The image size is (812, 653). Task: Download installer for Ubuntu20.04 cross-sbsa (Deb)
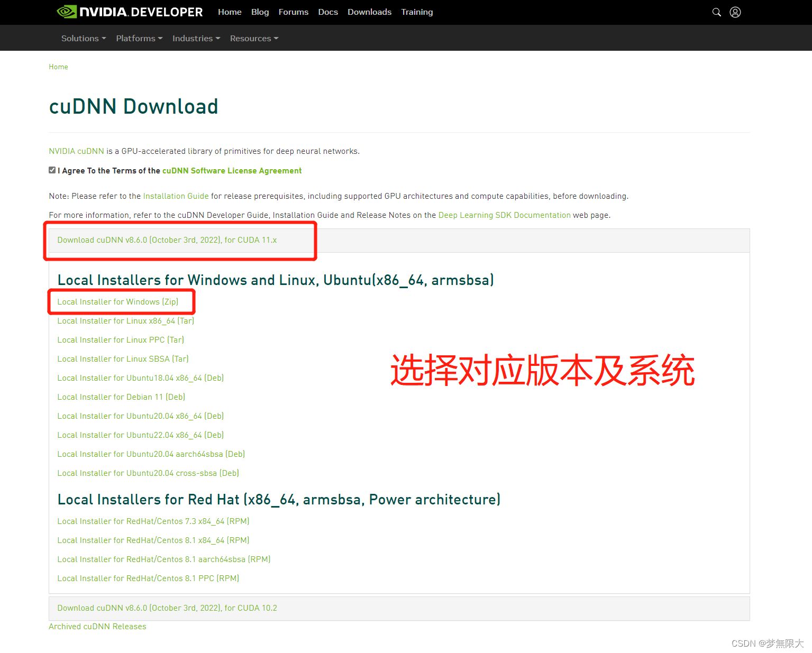click(148, 473)
